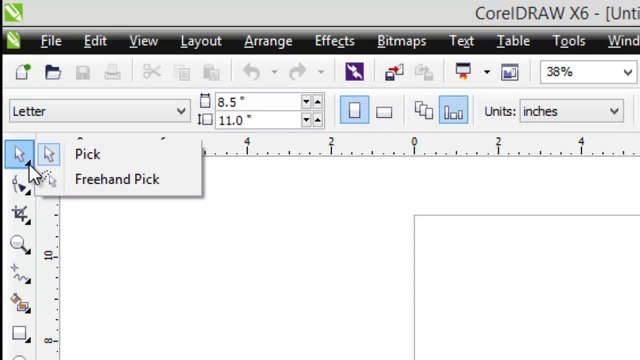Click the Redo arrow
This screenshot has width=640, height=360.
298,72
